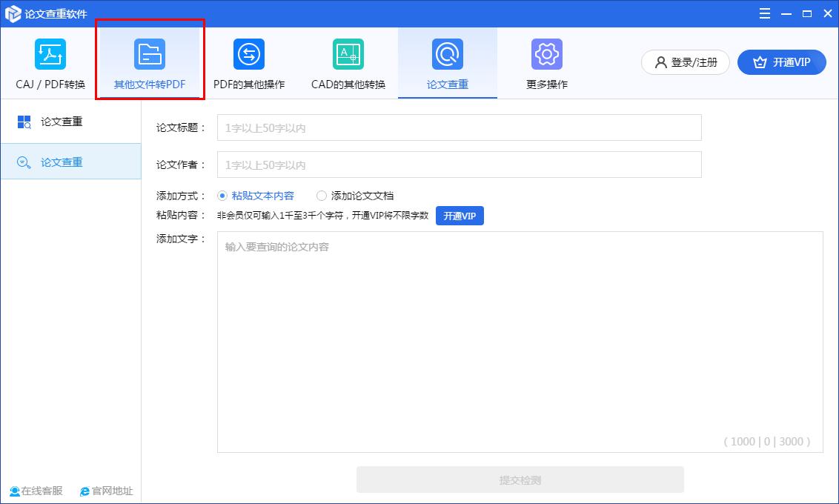
Task: Select the 粘贴文本内容 radio button
Action: [x=222, y=195]
